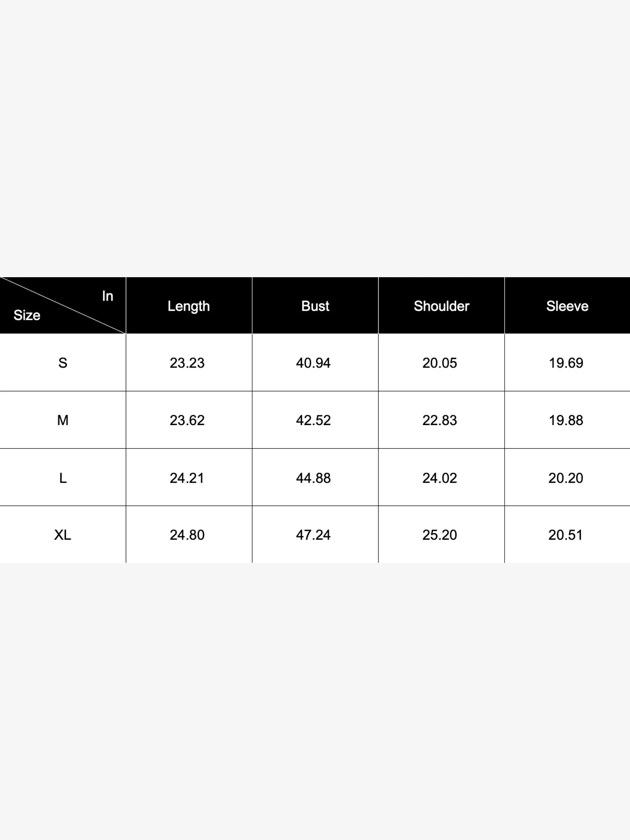Select the XL size row label
630x840 pixels.
click(63, 535)
